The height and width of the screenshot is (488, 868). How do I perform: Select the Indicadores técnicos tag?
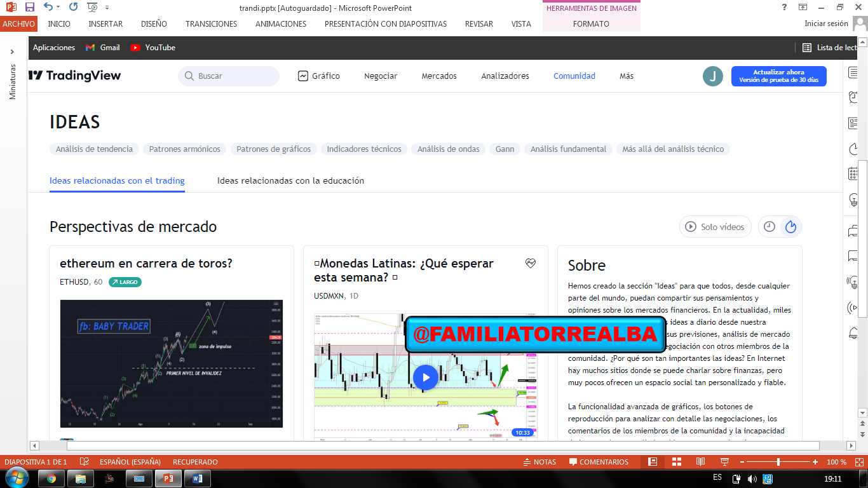click(x=364, y=149)
